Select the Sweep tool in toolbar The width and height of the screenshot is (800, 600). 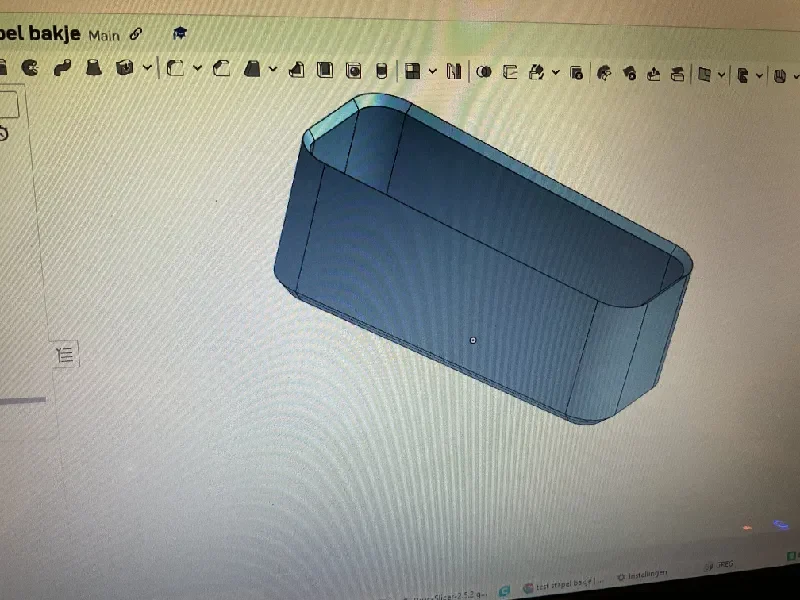pos(62,67)
